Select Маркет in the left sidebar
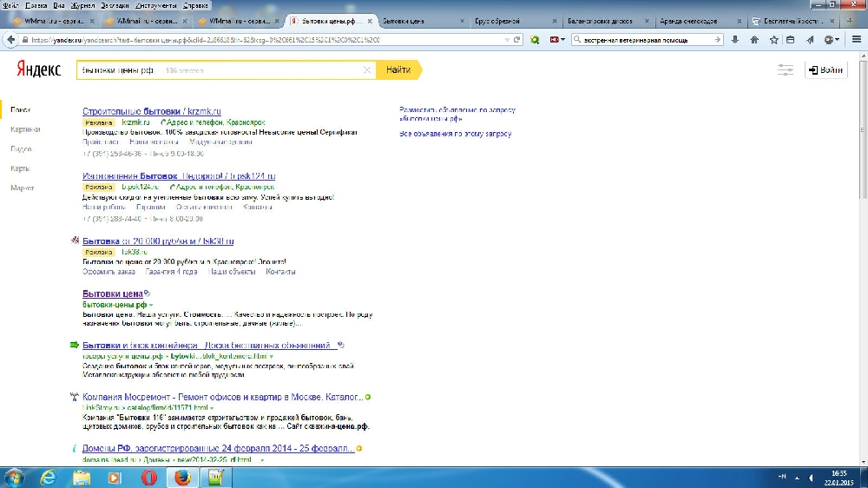Screen dimensions: 868x488 23,188
